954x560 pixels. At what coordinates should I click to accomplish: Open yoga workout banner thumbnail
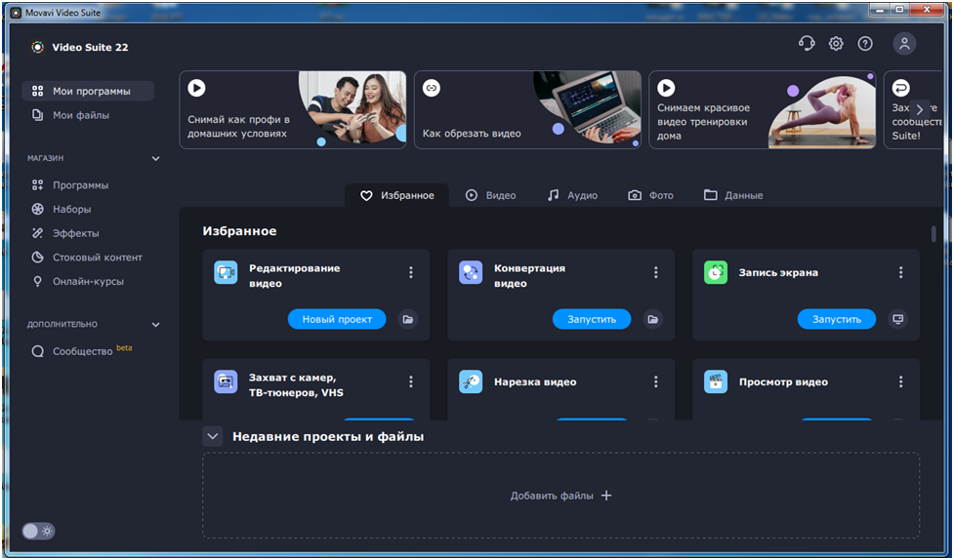pos(821,112)
